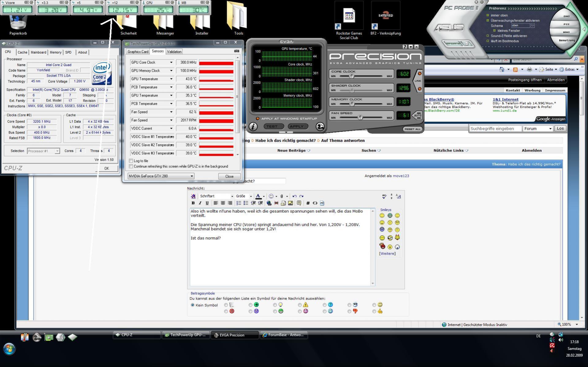Viewport: 588px width, 367px height.
Task: Enable Log to file in GPU-Z
Action: coord(131,161)
